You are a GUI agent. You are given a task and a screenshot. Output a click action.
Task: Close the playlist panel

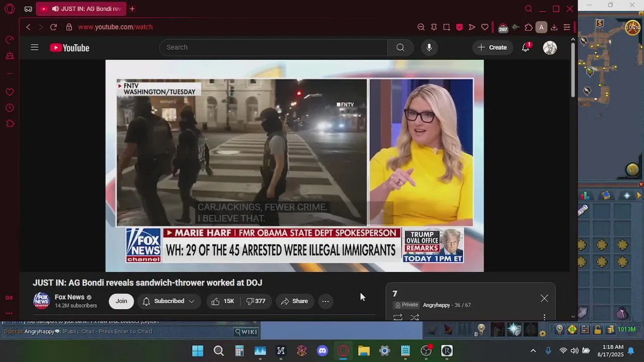[x=544, y=299]
